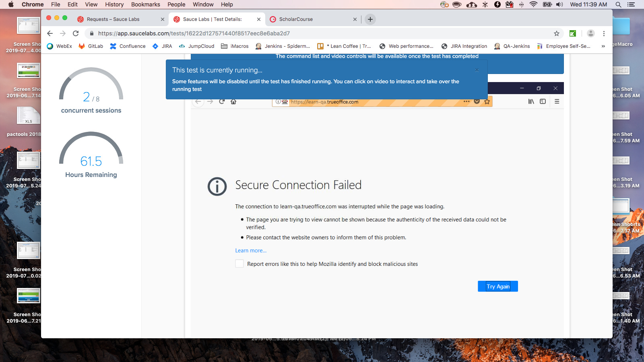The width and height of the screenshot is (644, 362).
Task: Open the Lean Coffee bookmark
Action: click(x=345, y=46)
